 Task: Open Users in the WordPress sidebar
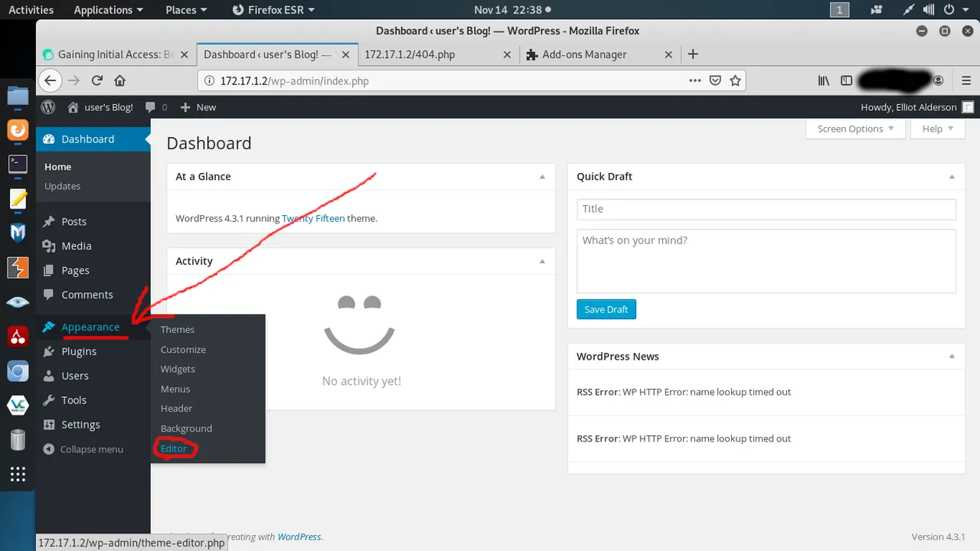pos(75,376)
